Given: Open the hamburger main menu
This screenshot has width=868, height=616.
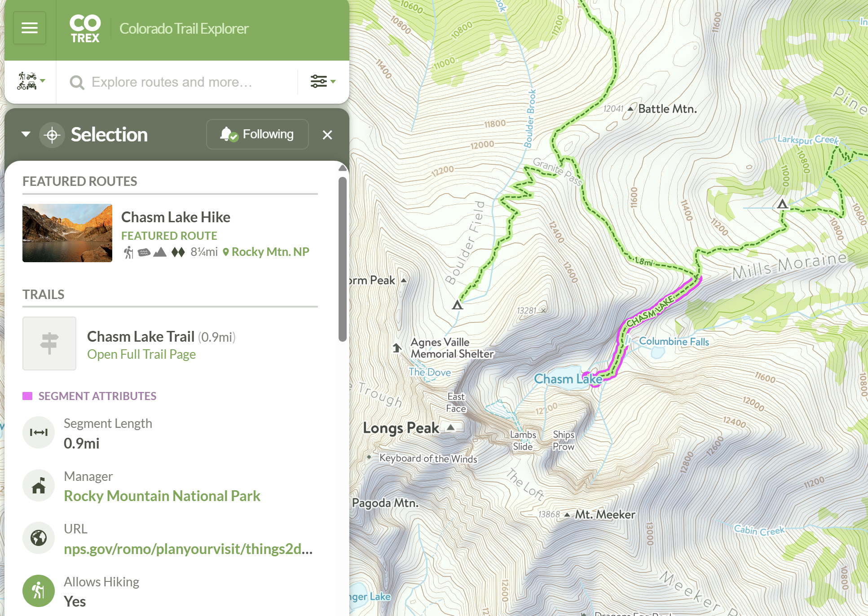Looking at the screenshot, I should [30, 28].
